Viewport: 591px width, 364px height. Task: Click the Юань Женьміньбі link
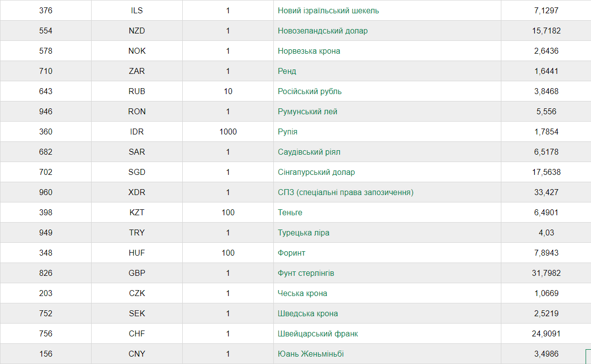coord(311,354)
